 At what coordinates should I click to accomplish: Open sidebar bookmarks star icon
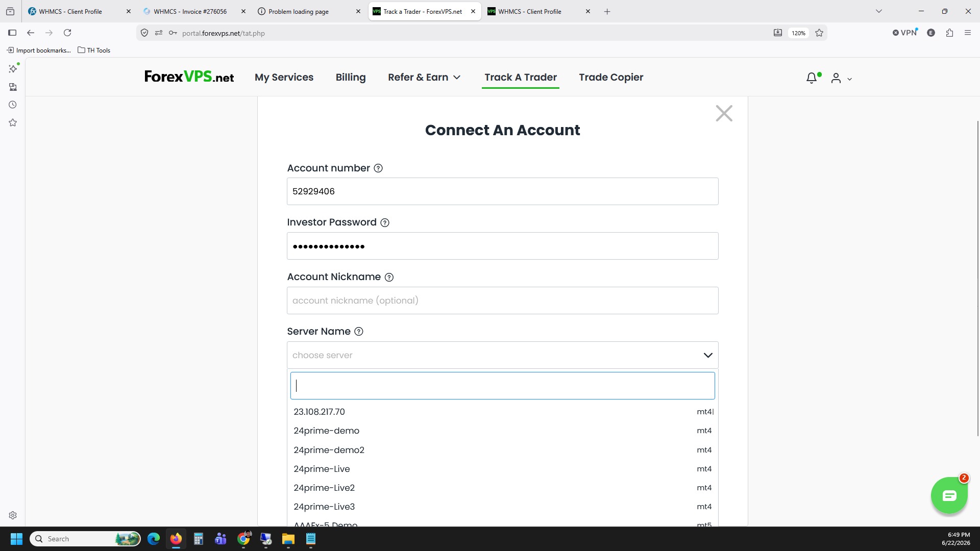(x=13, y=122)
